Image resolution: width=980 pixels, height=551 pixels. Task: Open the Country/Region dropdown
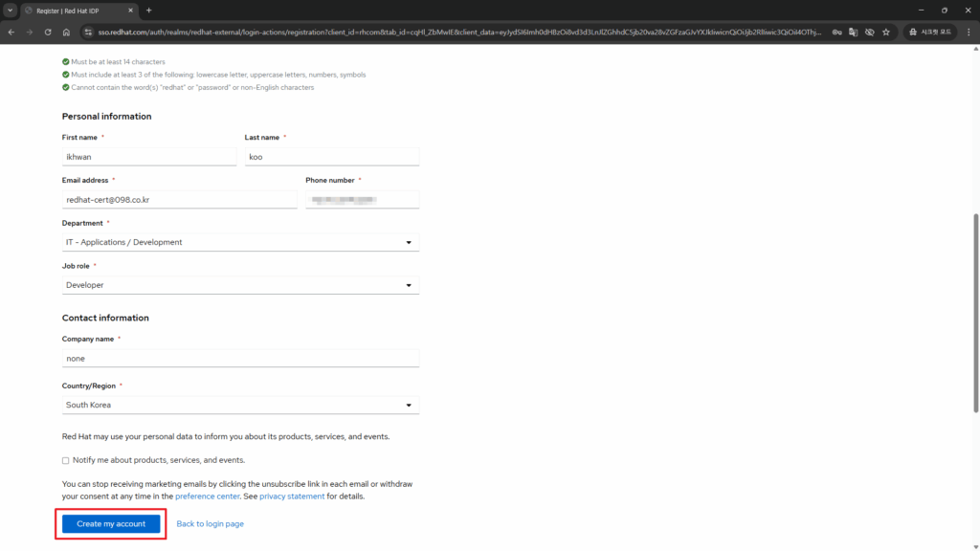[x=240, y=406]
